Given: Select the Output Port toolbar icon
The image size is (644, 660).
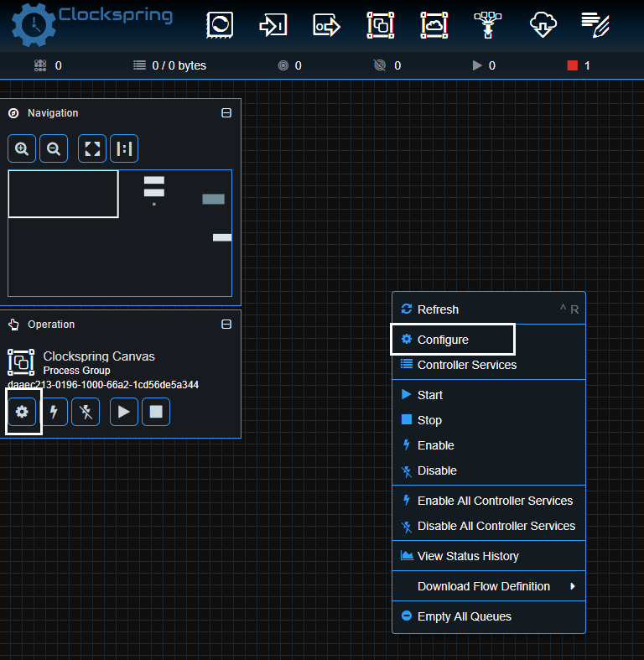Looking at the screenshot, I should click(327, 25).
